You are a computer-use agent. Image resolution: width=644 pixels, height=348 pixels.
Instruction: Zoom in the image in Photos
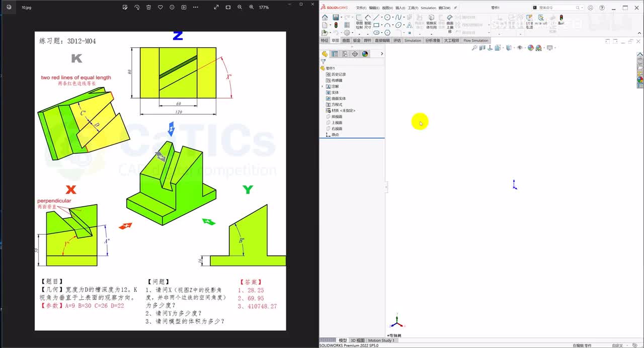click(x=252, y=7)
